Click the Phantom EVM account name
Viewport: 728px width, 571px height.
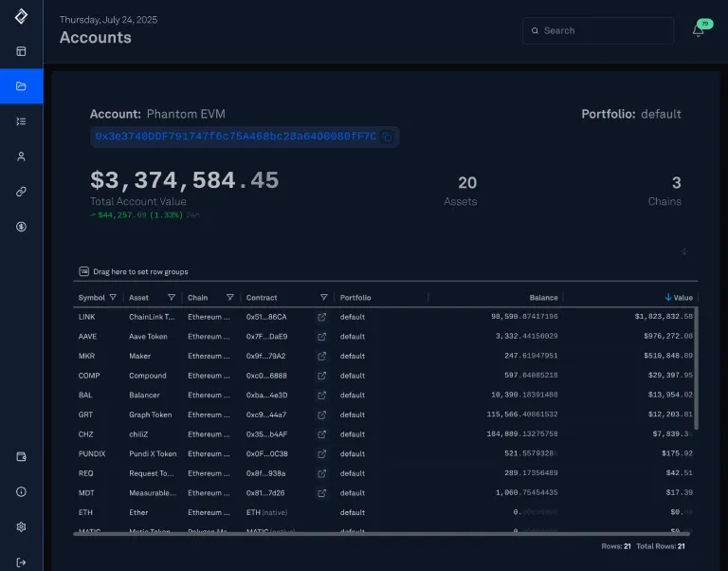186,114
